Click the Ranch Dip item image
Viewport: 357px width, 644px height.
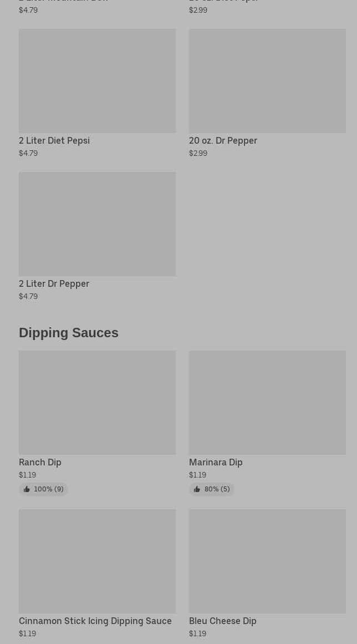[97, 403]
